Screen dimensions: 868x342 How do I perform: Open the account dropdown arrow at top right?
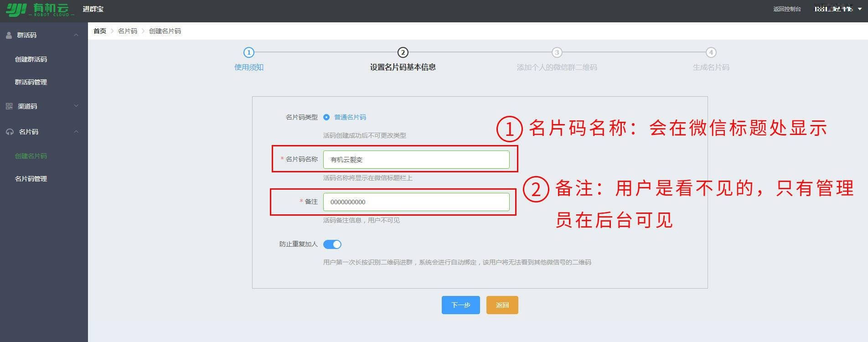click(860, 9)
